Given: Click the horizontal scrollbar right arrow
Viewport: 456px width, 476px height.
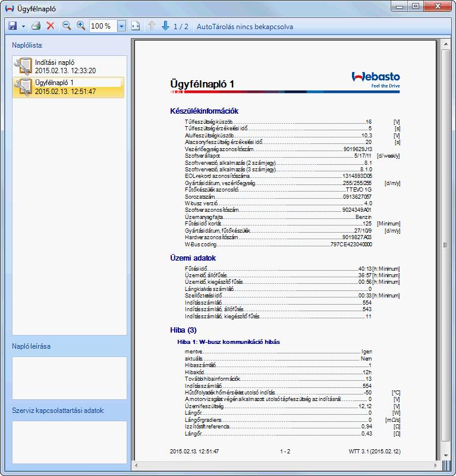Looking at the screenshot, I should click(x=436, y=465).
